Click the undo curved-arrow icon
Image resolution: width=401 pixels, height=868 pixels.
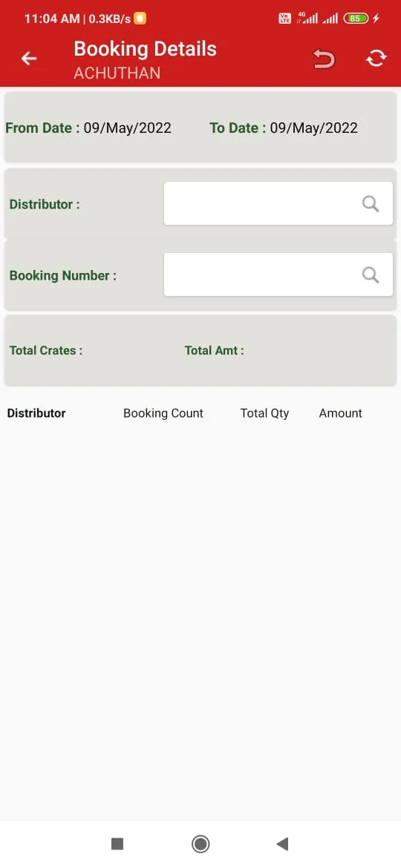pyautogui.click(x=324, y=58)
